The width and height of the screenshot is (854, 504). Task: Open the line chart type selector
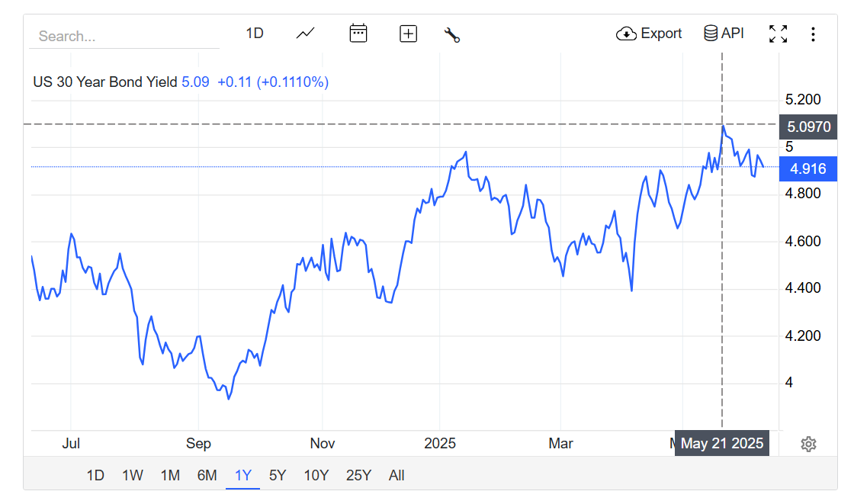pos(306,34)
